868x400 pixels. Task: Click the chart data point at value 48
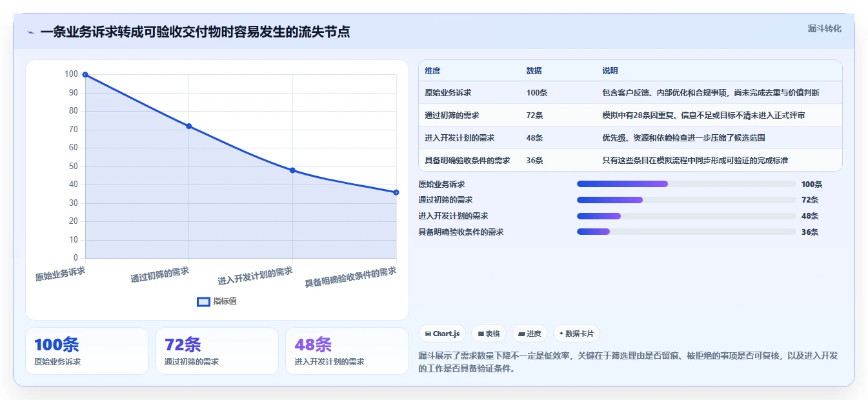coord(292,170)
